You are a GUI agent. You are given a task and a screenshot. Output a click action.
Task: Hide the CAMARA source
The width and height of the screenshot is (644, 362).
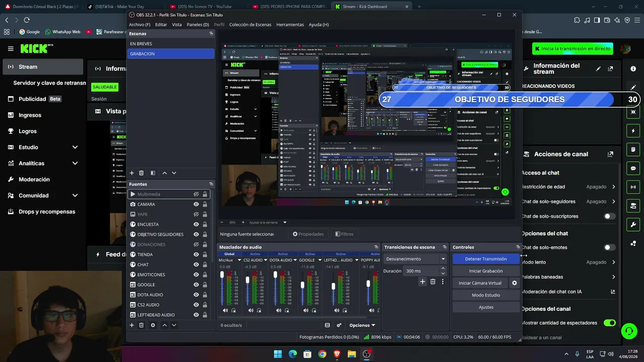pos(196,204)
